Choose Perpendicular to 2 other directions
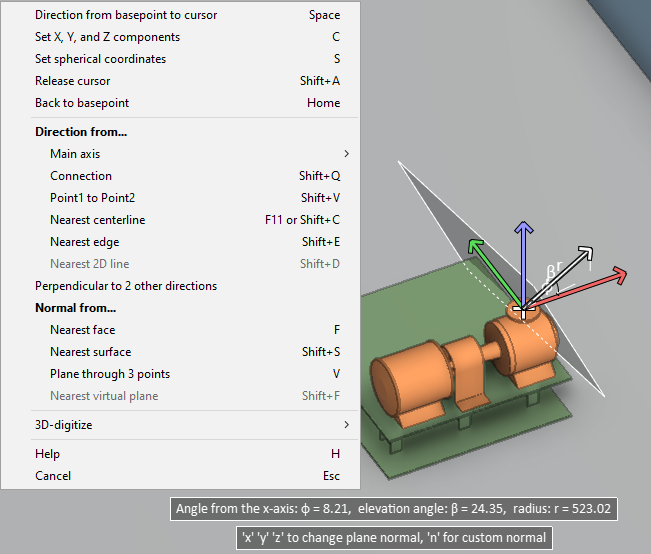Image resolution: width=651 pixels, height=554 pixels. coord(125,286)
